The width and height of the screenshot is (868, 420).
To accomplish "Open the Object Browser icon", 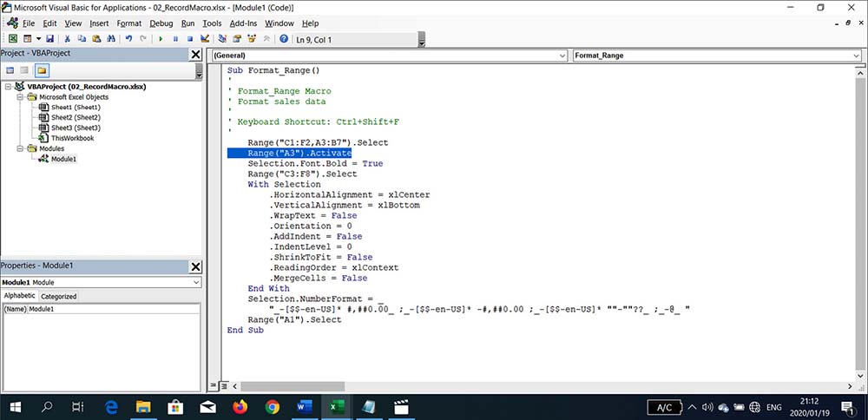I will pyautogui.click(x=252, y=39).
